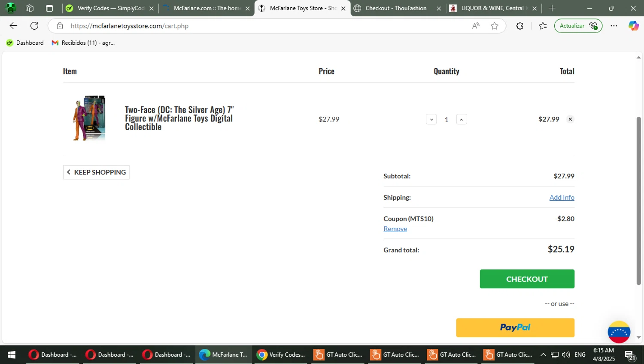Viewport: 644px width, 364px height.
Task: Click the profile avatar icon
Action: click(11, 8)
